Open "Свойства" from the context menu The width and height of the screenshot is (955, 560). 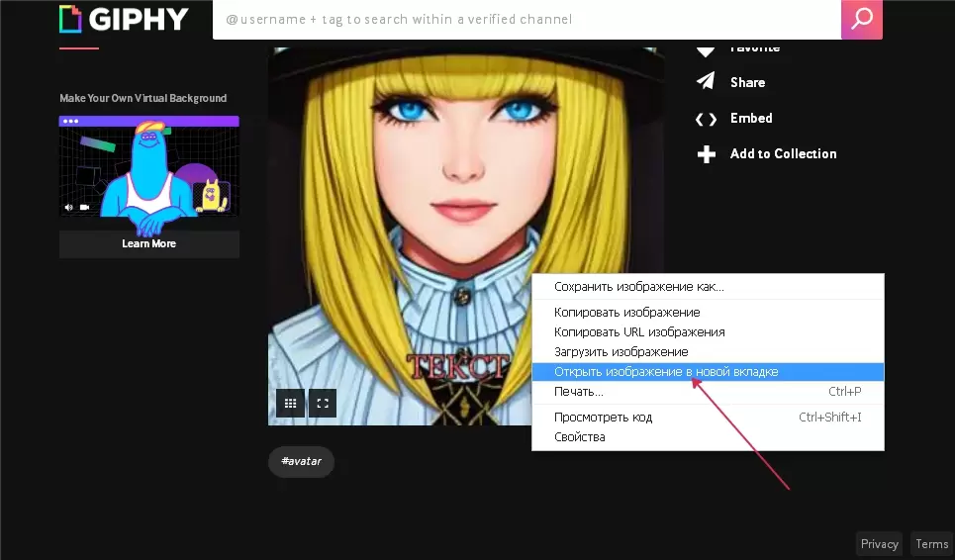(579, 437)
